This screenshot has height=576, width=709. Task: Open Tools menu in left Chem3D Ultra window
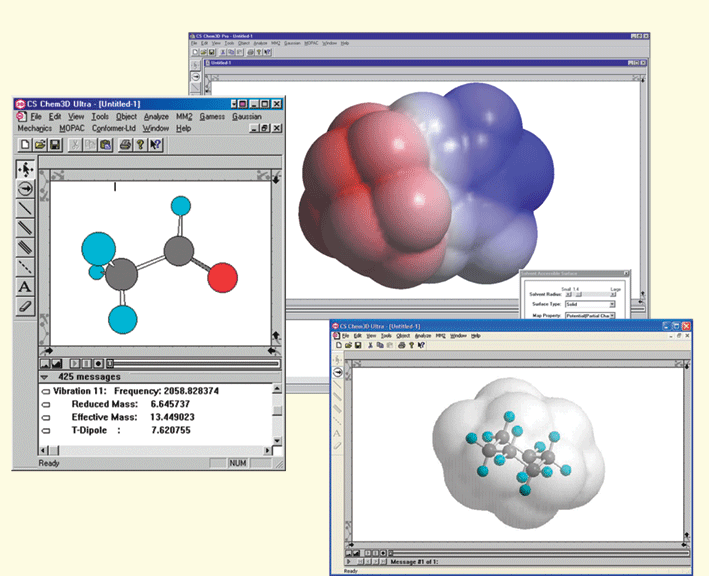tap(100, 117)
